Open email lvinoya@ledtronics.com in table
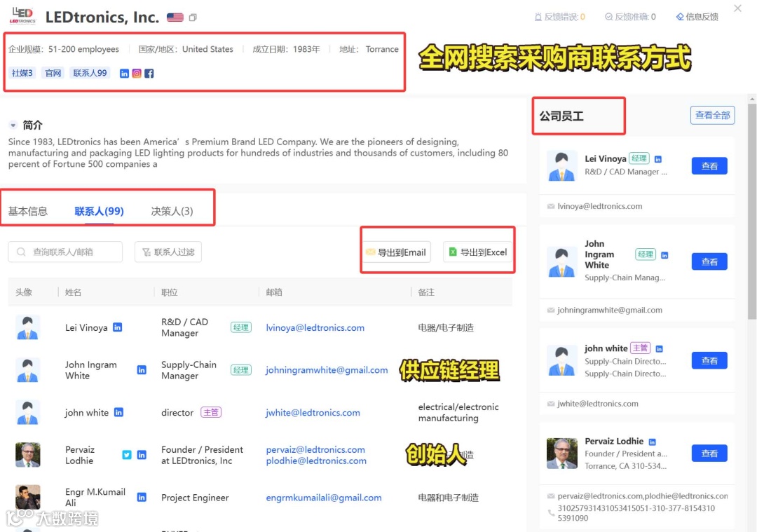Image resolution: width=757 pixels, height=532 pixels. click(315, 328)
